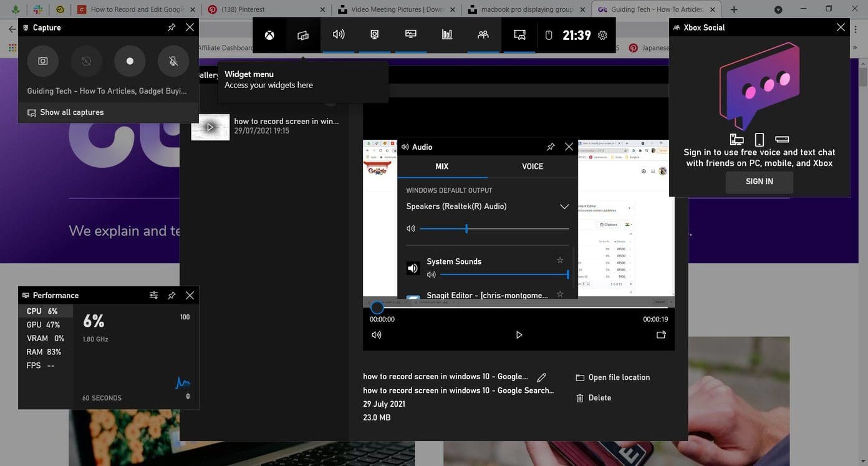
Task: Click the System Sounds app icon
Action: coord(413,268)
